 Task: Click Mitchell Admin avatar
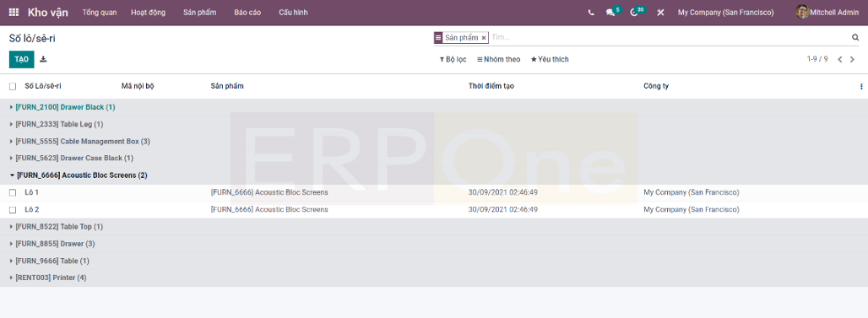(801, 12)
